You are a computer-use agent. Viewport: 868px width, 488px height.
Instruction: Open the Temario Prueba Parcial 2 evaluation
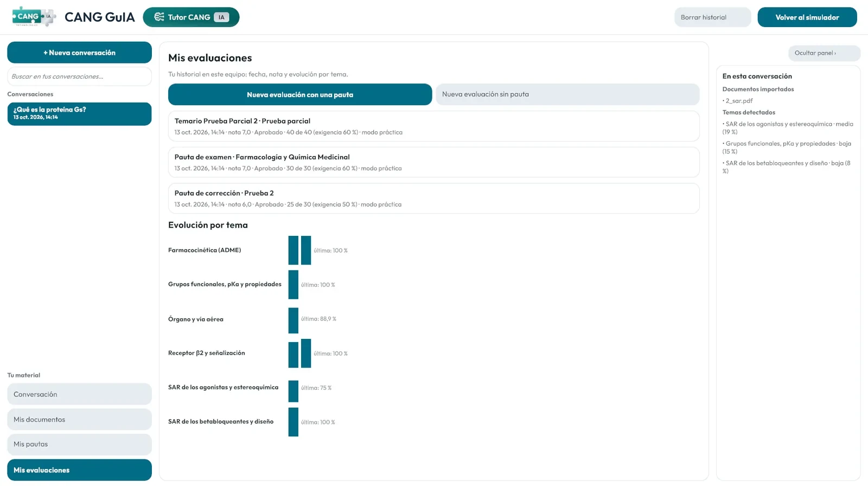click(433, 126)
